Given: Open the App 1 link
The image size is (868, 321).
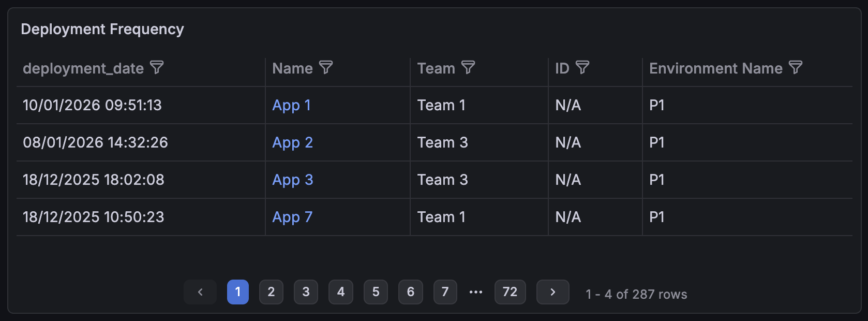Looking at the screenshot, I should (x=291, y=105).
